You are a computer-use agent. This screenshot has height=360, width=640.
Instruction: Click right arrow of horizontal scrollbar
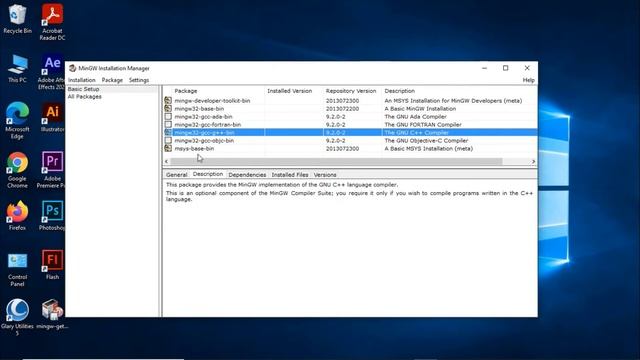tap(533, 162)
